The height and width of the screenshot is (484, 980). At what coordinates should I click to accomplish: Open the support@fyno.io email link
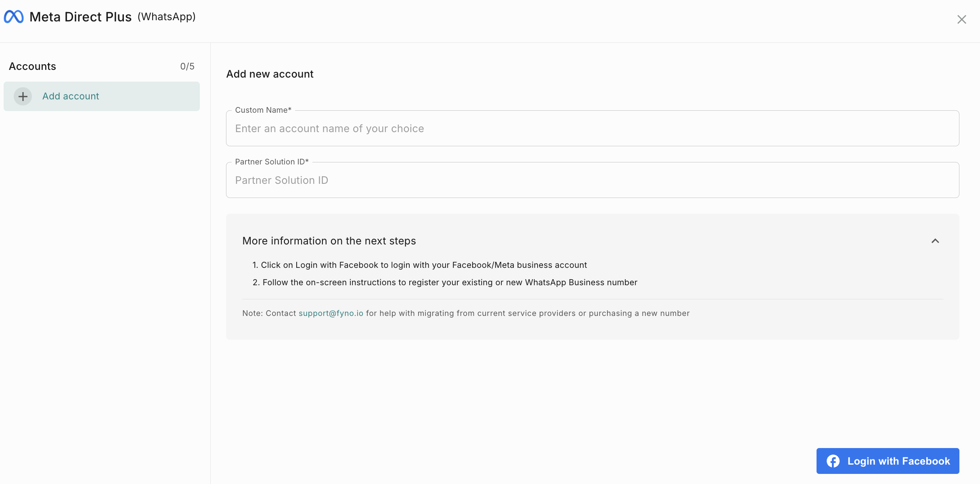(x=331, y=313)
